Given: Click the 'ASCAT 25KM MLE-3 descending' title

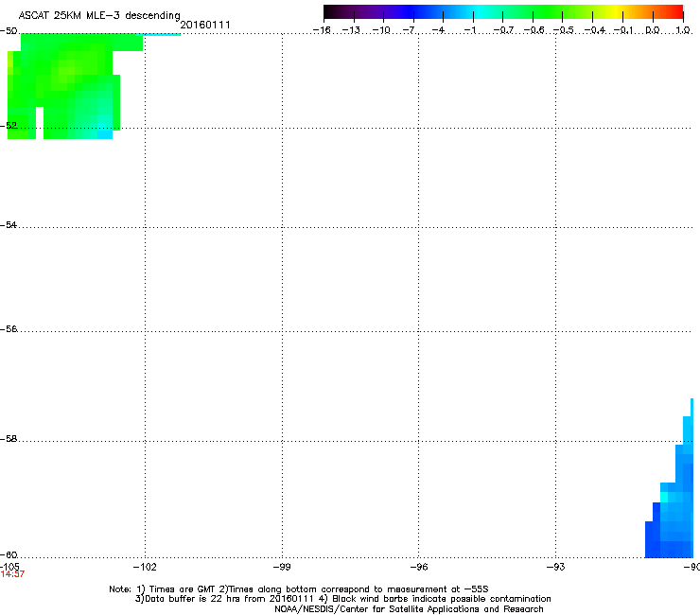Looking at the screenshot, I should tap(99, 16).
